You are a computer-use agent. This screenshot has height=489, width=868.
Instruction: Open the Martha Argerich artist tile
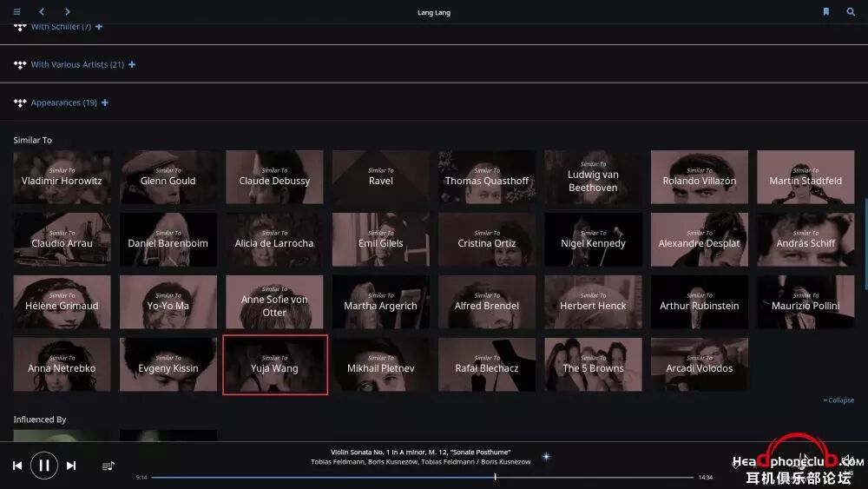tap(381, 302)
